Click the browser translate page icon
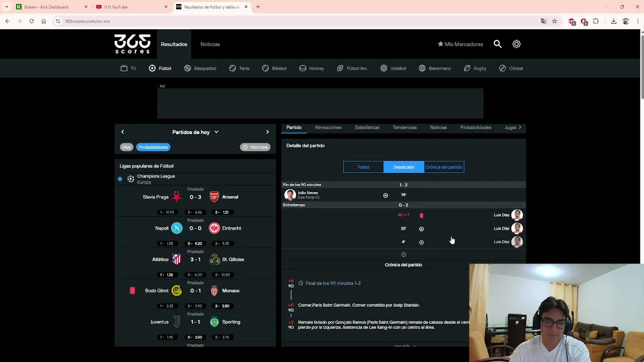 coord(543,21)
